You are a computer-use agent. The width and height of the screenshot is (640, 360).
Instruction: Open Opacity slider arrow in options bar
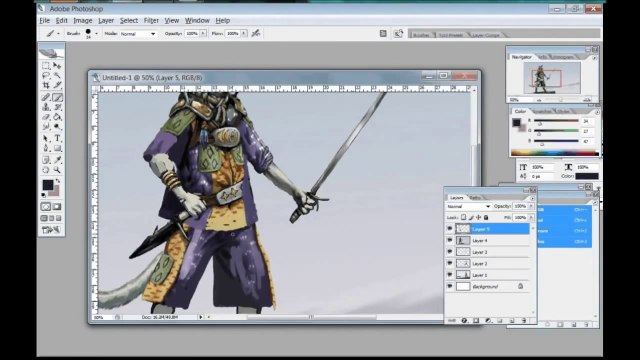click(203, 33)
